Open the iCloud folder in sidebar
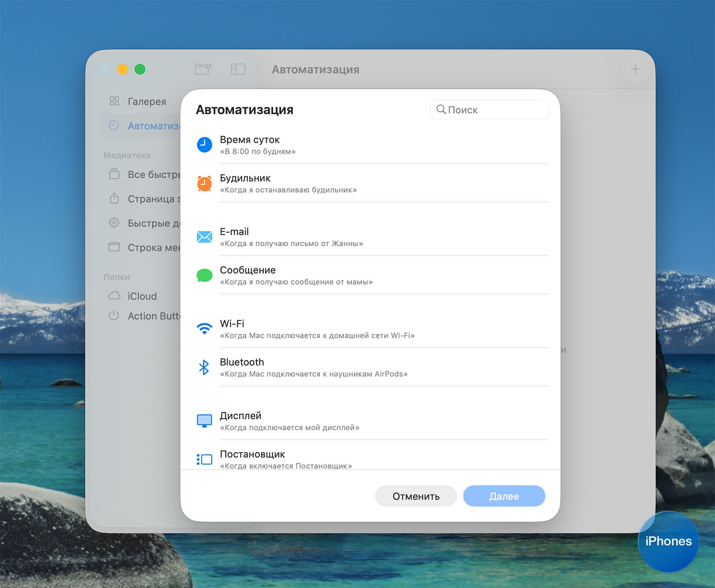The image size is (715, 588). click(142, 296)
